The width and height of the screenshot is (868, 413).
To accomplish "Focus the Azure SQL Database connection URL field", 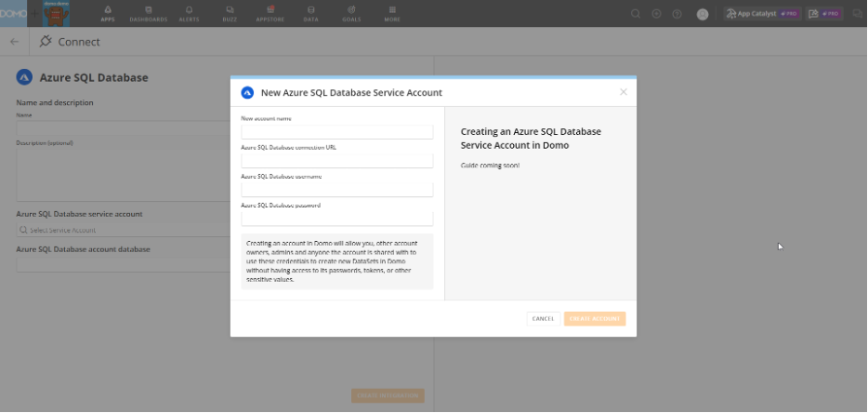I will (337, 161).
